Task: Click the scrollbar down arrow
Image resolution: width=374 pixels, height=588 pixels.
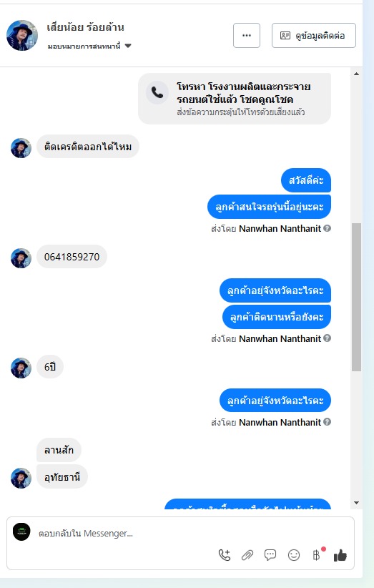Action: 356,503
